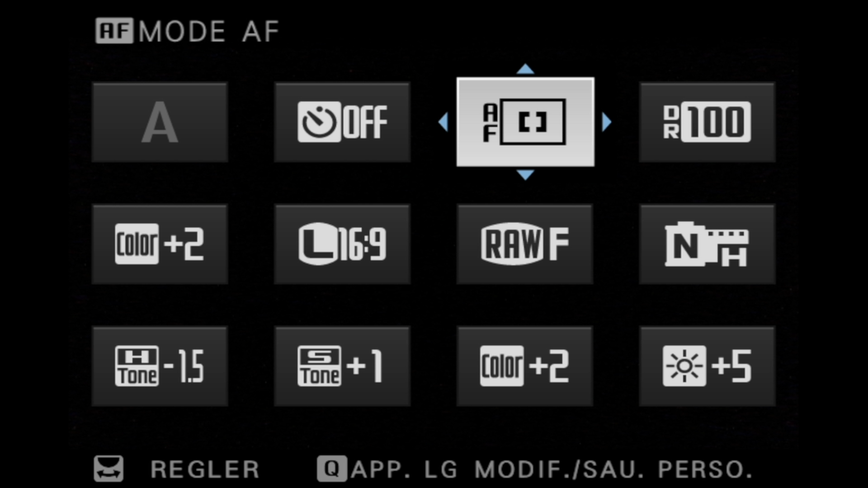Screen dimensions: 868x488
Task: Select the LCD brightness +5 tile
Action: [707, 366]
